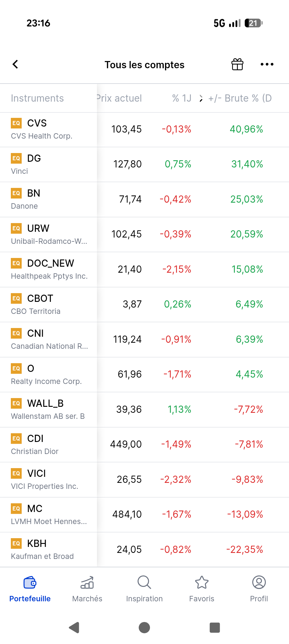
Task: Expand columns with the chevron next to % 1J
Action: (x=201, y=98)
